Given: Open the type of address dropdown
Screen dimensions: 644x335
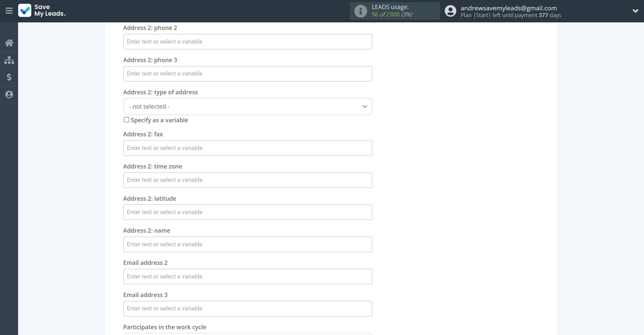Looking at the screenshot, I should [x=248, y=107].
